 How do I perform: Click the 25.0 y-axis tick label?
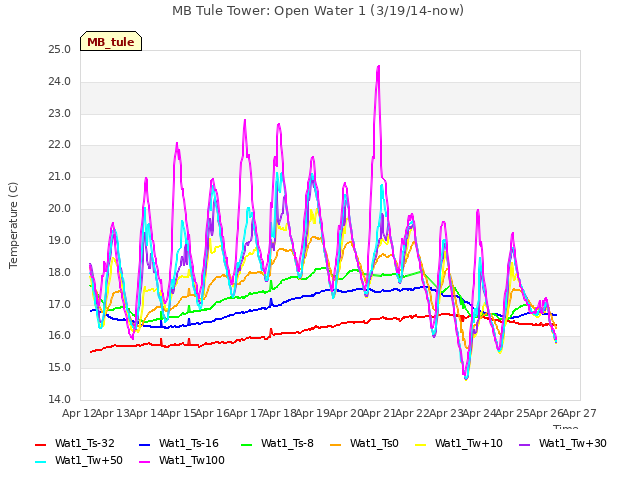click(60, 50)
